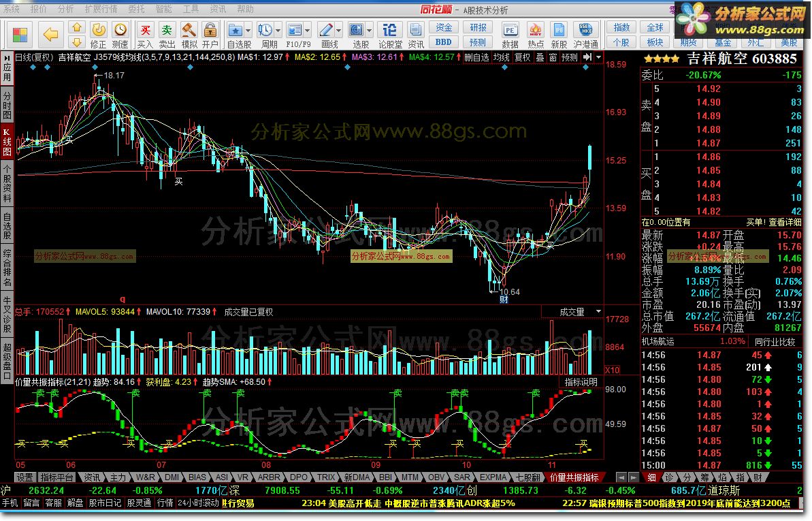Click the 指数 button
Image resolution: width=812 pixels, height=521 pixels.
[x=621, y=27]
